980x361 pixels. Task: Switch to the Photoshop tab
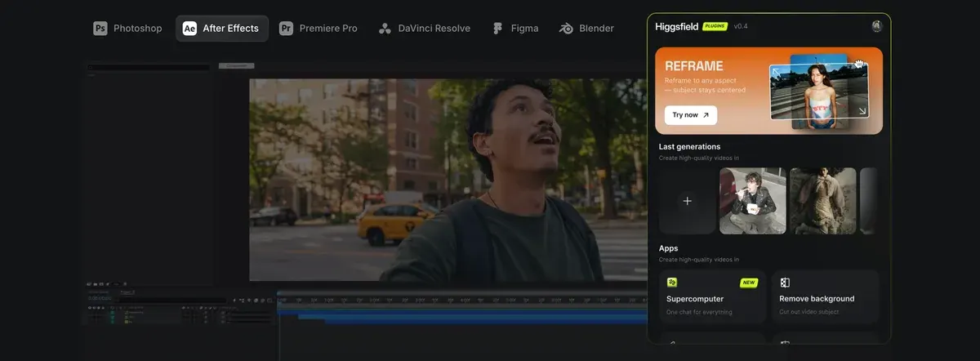(127, 29)
